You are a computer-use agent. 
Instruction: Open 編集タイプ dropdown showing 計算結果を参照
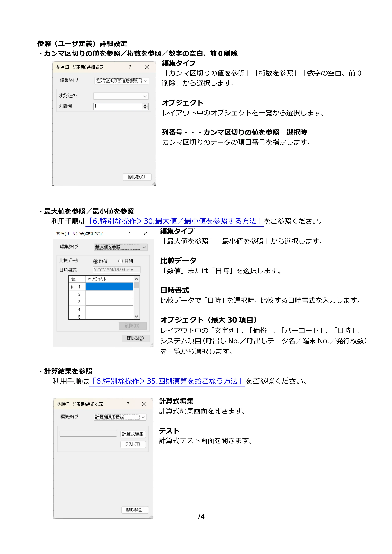[120, 417]
